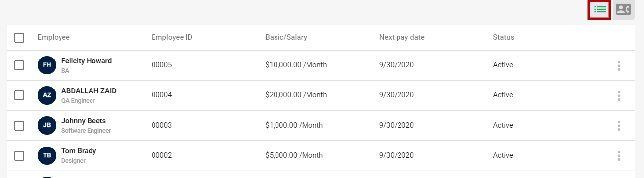This screenshot has height=178, width=644.
Task: Select Johnny Beets row checkbox
Action: pos(19,125)
